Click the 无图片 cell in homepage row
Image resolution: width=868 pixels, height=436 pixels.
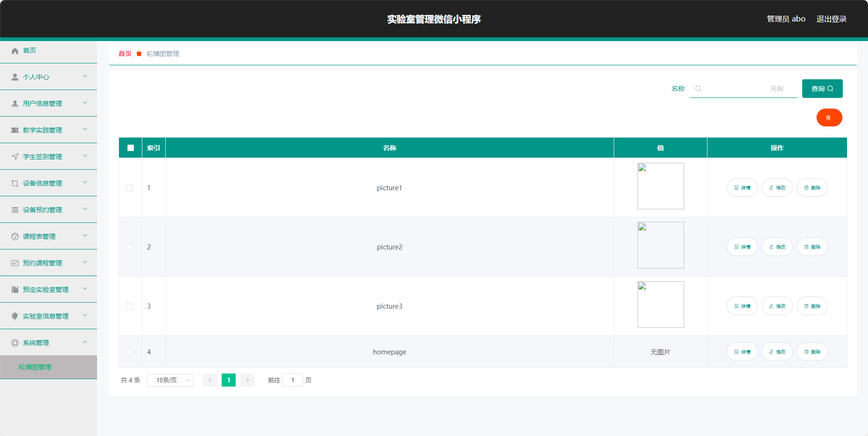[660, 352]
